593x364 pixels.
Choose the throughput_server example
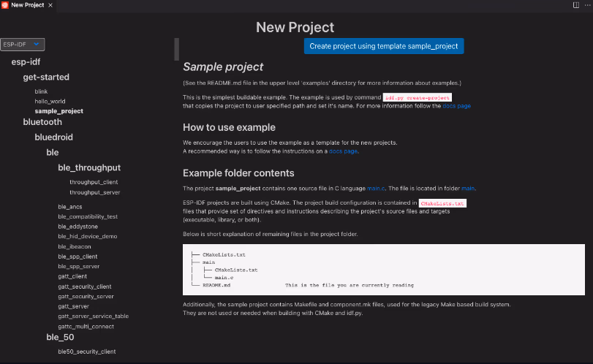coord(95,192)
